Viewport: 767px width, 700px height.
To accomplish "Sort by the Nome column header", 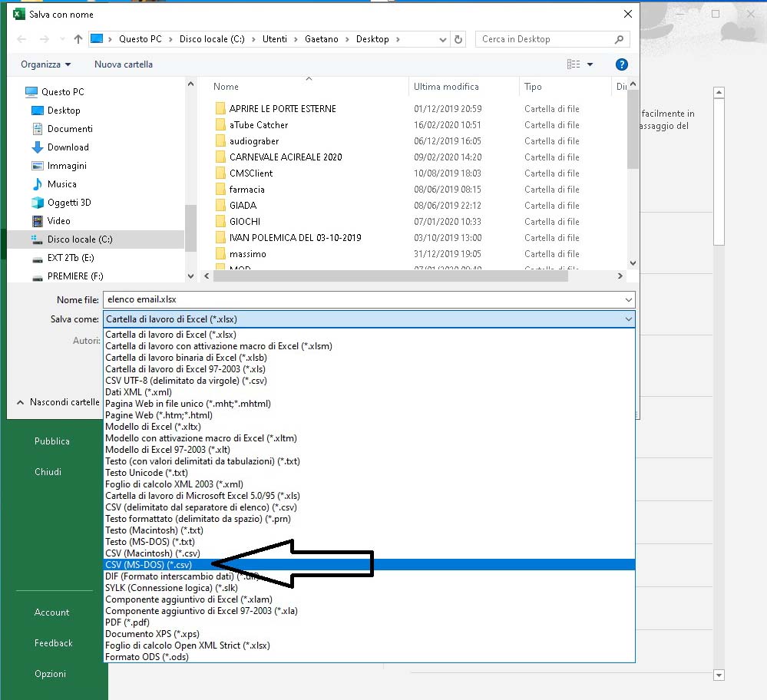I will [x=226, y=87].
